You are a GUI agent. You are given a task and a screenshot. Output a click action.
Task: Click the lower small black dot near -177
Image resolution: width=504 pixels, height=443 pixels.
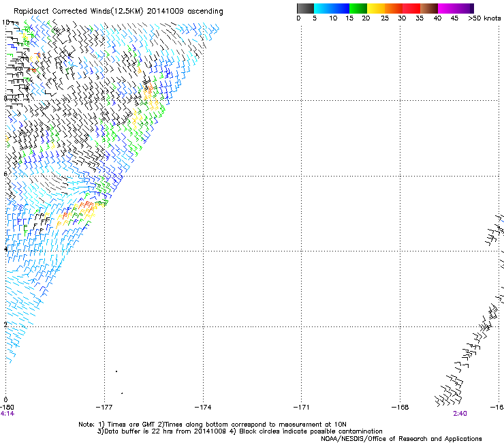point(122,393)
